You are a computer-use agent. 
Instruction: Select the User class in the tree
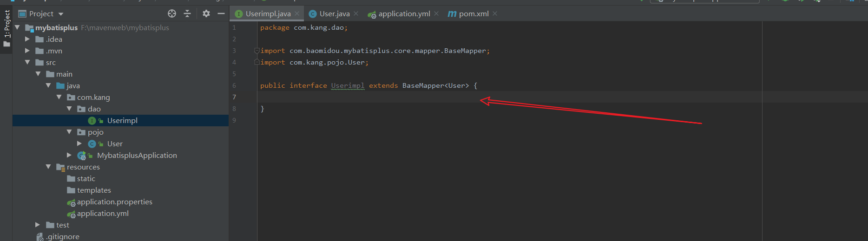[x=115, y=143]
